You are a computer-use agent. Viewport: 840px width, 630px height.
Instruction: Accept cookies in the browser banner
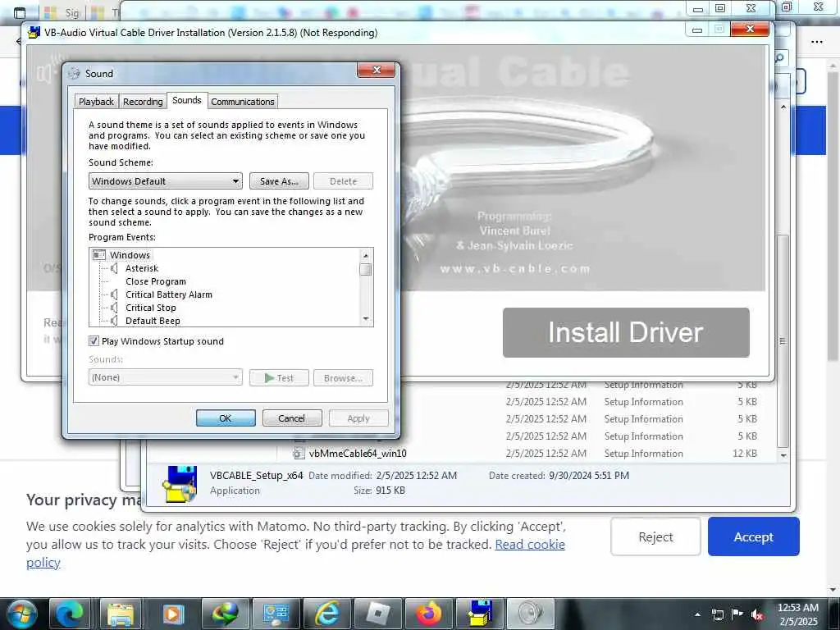click(x=753, y=536)
